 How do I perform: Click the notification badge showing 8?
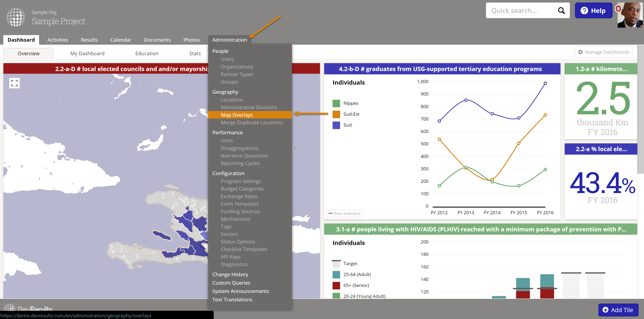[618, 9]
